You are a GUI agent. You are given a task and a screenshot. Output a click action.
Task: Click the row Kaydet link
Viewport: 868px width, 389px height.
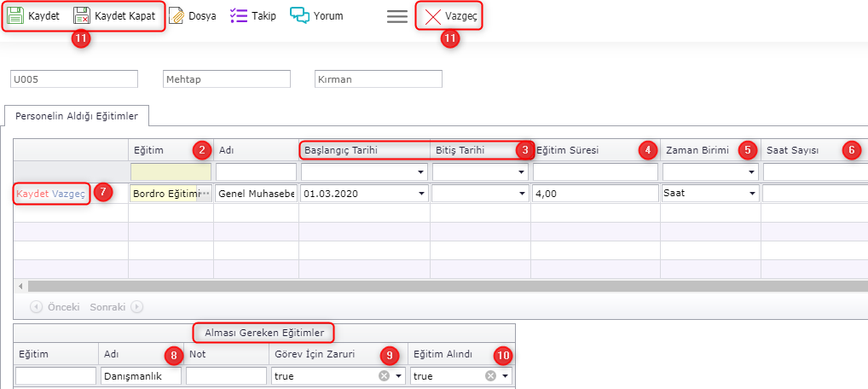(x=32, y=194)
